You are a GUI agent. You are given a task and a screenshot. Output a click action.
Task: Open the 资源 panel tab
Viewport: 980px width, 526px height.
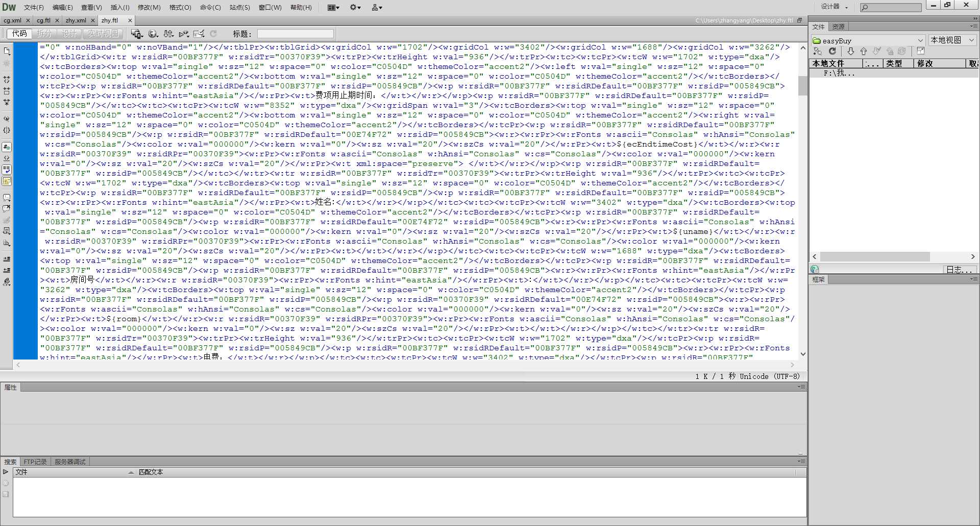[x=838, y=27]
